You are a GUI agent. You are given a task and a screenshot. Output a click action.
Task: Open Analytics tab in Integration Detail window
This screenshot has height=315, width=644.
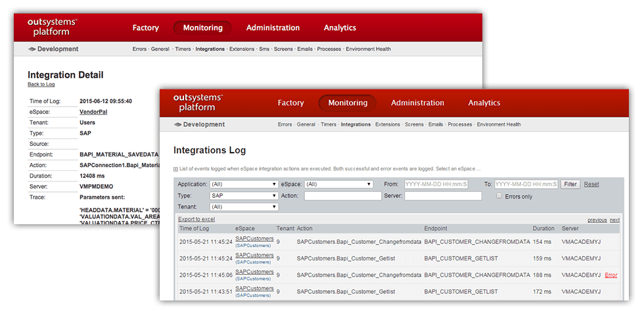(340, 28)
